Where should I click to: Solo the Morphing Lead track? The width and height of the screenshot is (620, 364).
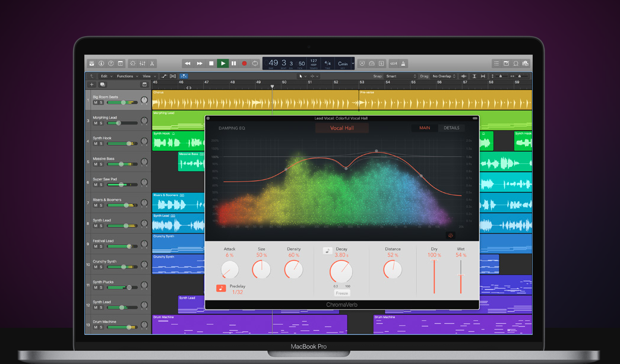pos(101,124)
